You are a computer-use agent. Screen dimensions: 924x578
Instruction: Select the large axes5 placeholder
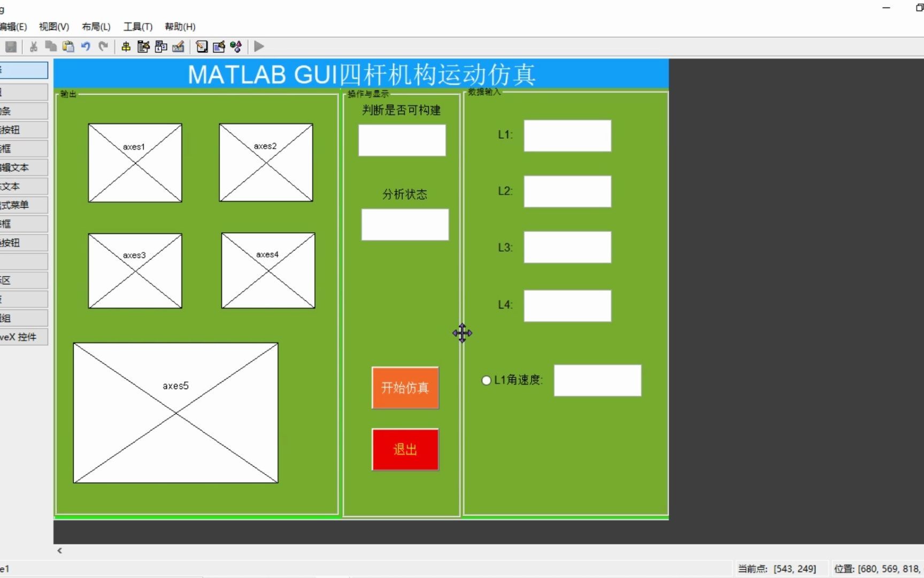(x=176, y=413)
